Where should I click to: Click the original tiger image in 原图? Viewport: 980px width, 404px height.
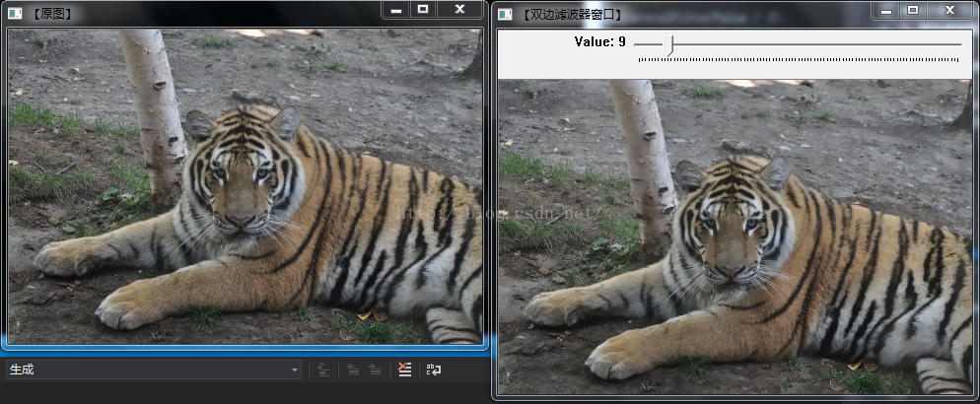[245, 185]
